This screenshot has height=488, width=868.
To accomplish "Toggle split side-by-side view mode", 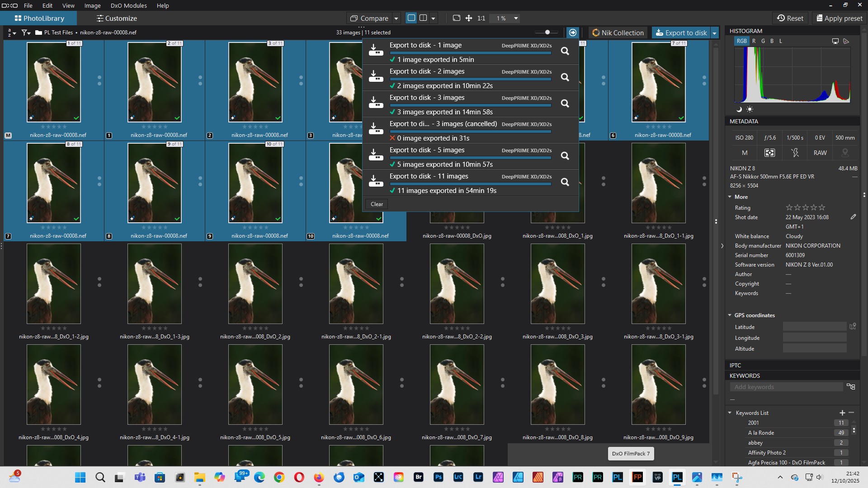I will pyautogui.click(x=423, y=18).
